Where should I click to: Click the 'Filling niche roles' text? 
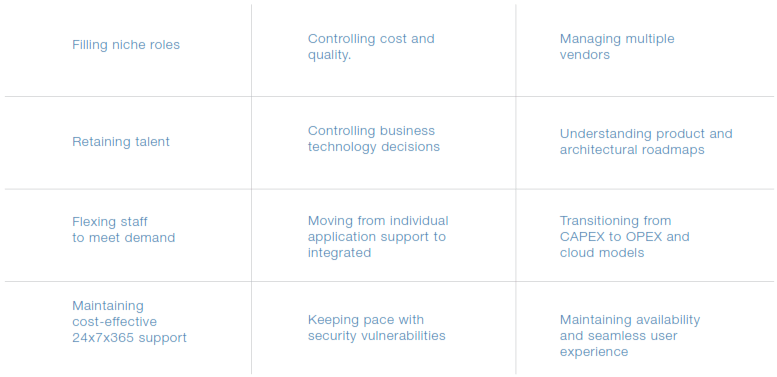[126, 45]
